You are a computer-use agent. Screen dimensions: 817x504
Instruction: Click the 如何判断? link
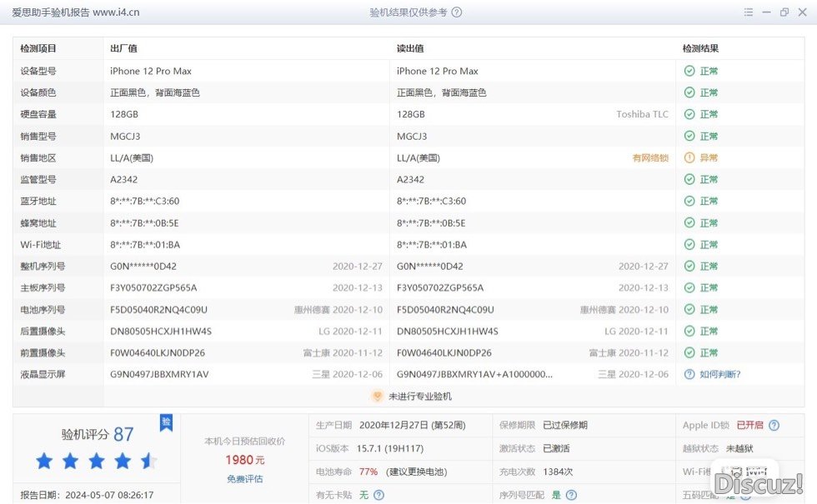point(720,374)
